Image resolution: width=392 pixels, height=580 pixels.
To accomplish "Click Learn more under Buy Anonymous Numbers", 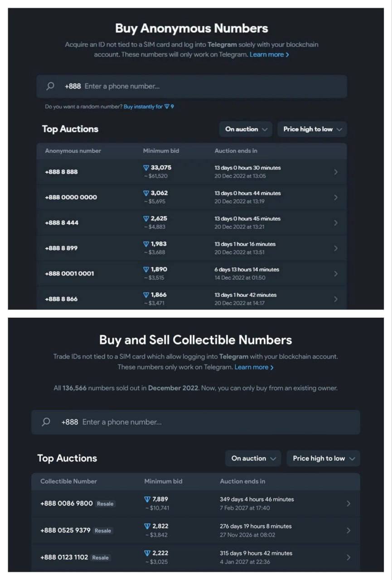I will [269, 55].
